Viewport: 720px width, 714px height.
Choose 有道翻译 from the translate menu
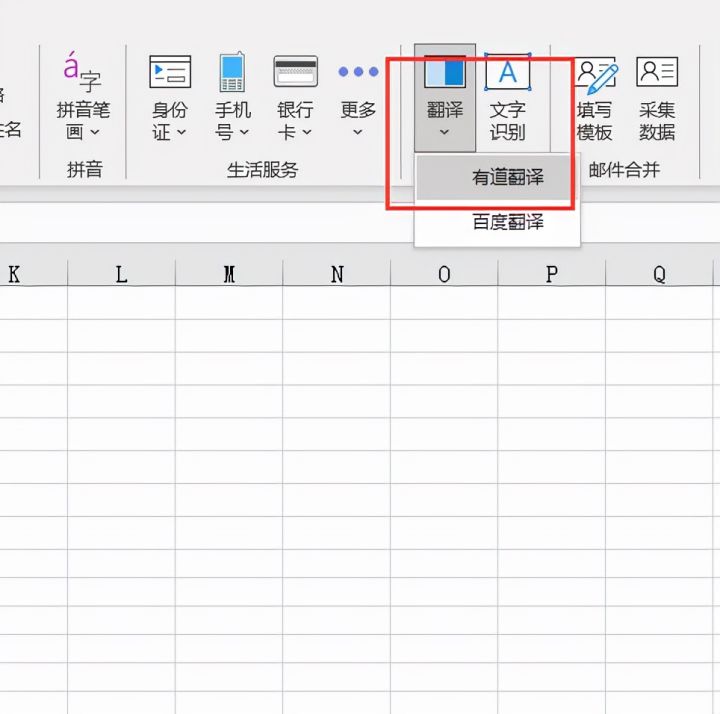click(497, 177)
